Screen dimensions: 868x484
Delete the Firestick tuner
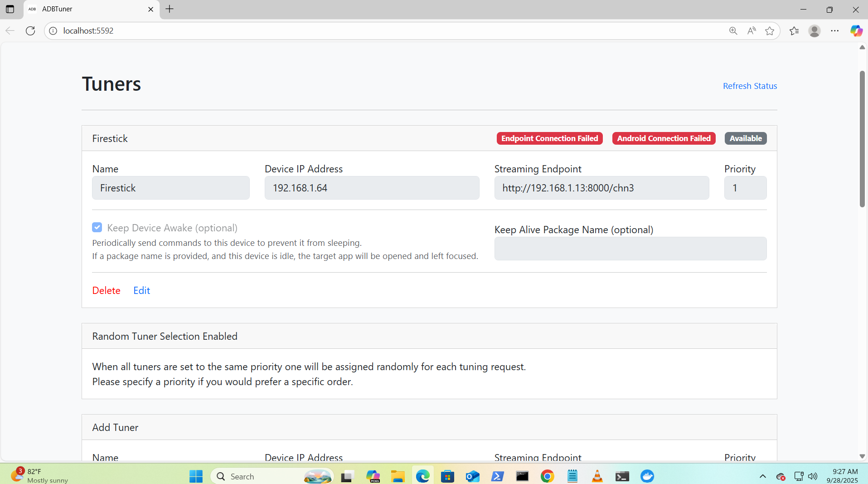pos(106,290)
